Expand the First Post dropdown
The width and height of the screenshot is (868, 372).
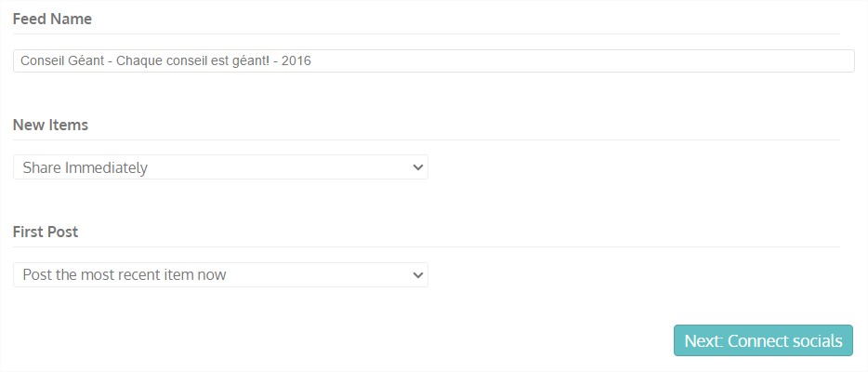click(x=220, y=275)
